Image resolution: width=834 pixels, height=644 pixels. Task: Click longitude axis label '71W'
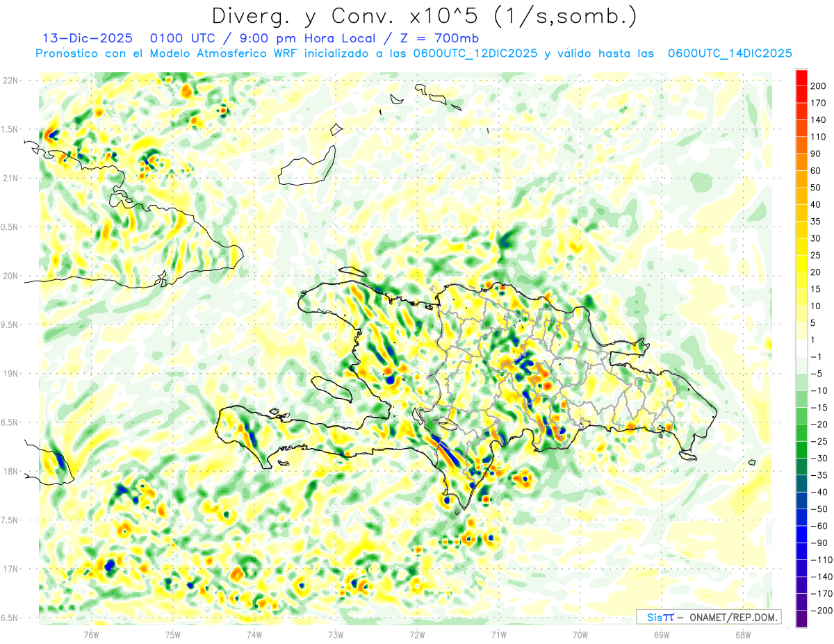498,634
